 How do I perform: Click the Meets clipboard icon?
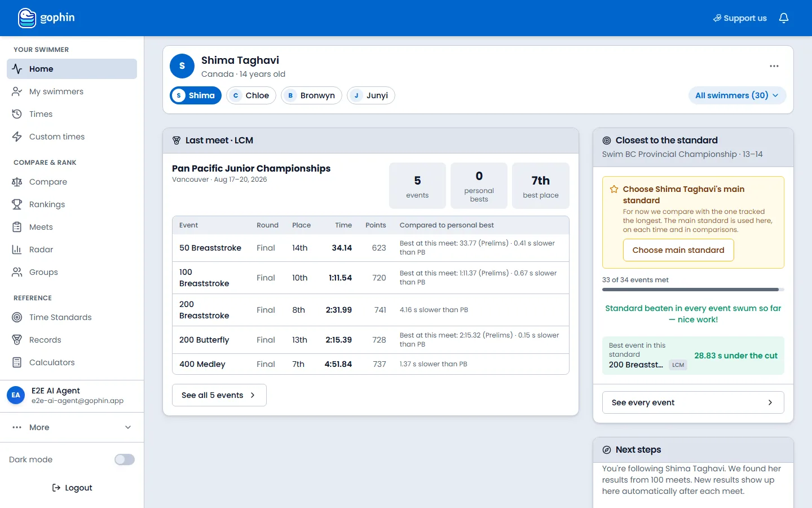tap(17, 227)
